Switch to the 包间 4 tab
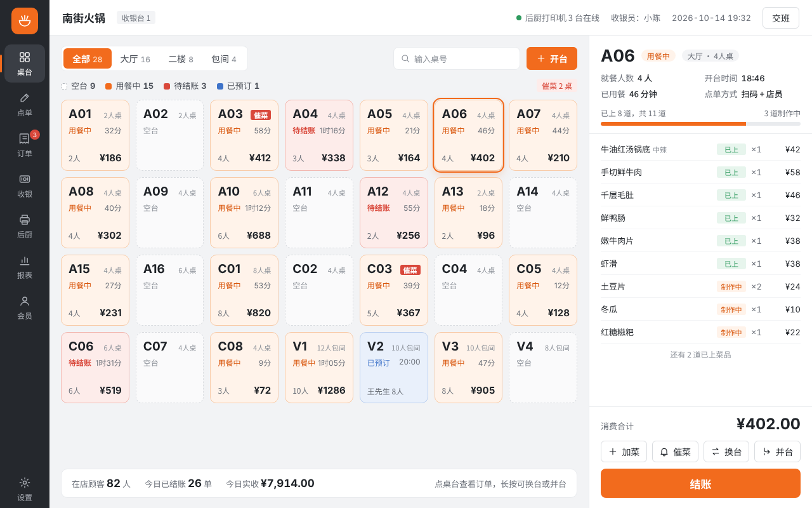Screen dimensions: 812x508 (224, 58)
